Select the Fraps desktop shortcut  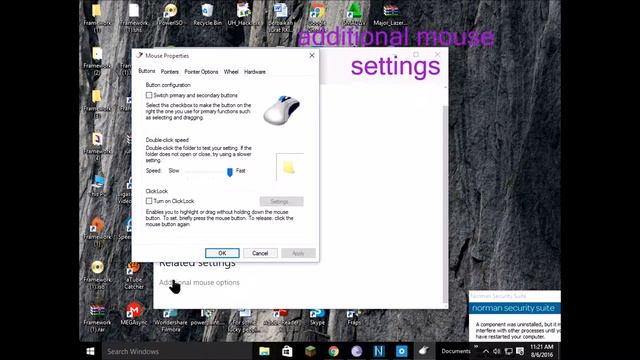[353, 317]
